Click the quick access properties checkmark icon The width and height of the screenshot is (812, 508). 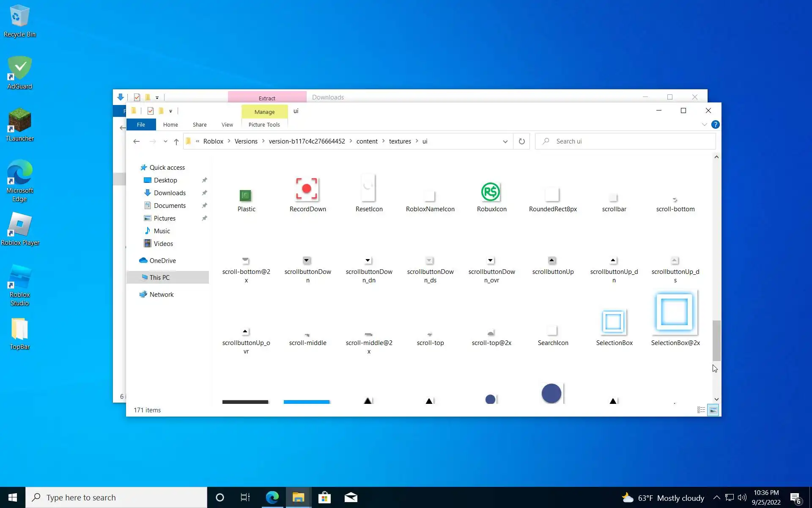151,111
